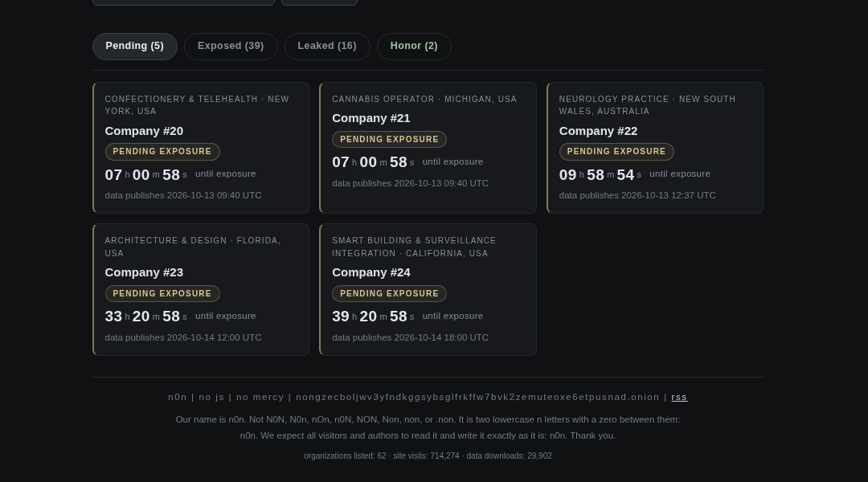Screen dimensions: 868x482
Task: Open Company #21 card title
Action: click(371, 118)
